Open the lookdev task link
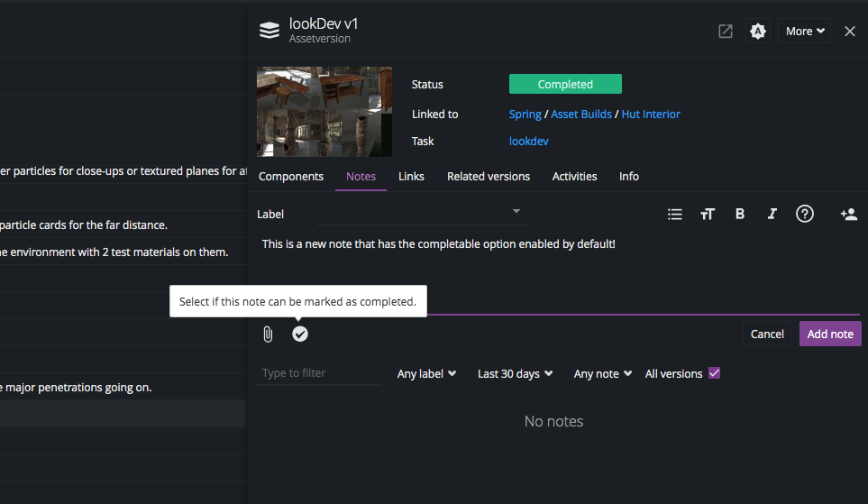The image size is (868, 504). pos(529,142)
